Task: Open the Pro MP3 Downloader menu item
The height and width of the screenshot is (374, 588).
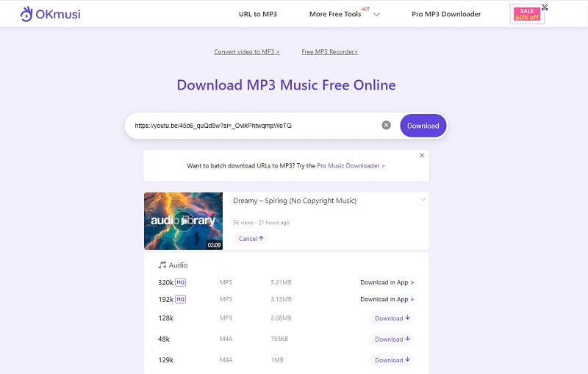Action: tap(446, 14)
